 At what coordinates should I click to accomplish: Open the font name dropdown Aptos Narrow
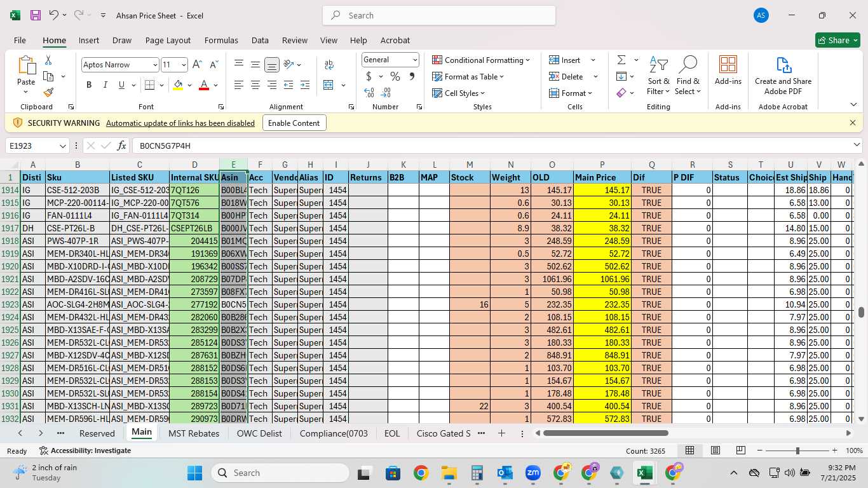click(154, 65)
